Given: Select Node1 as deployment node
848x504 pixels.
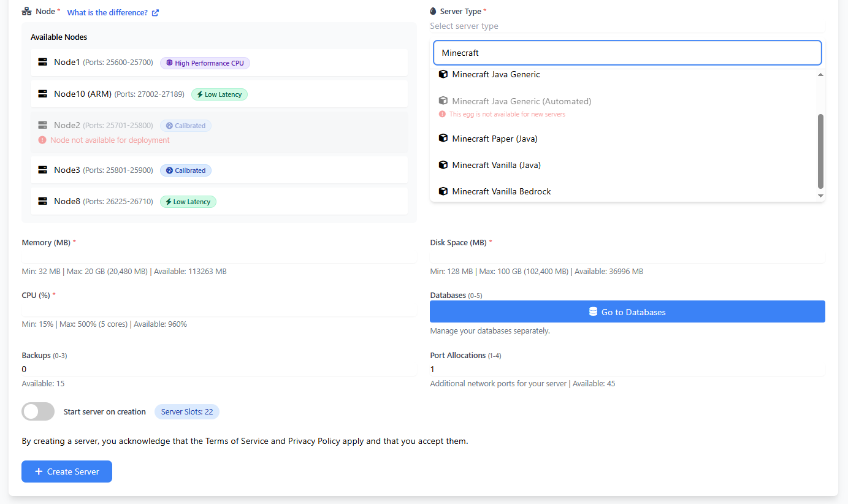Looking at the screenshot, I should coord(219,63).
